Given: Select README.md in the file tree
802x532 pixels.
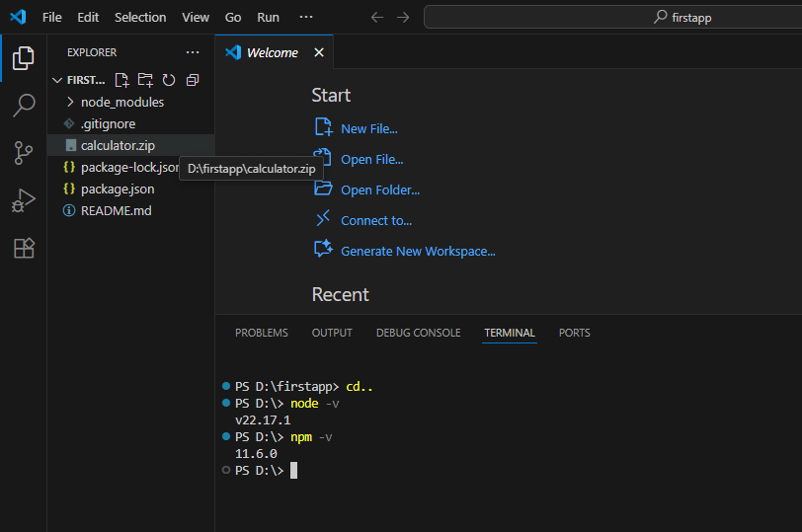Looking at the screenshot, I should (131, 210).
